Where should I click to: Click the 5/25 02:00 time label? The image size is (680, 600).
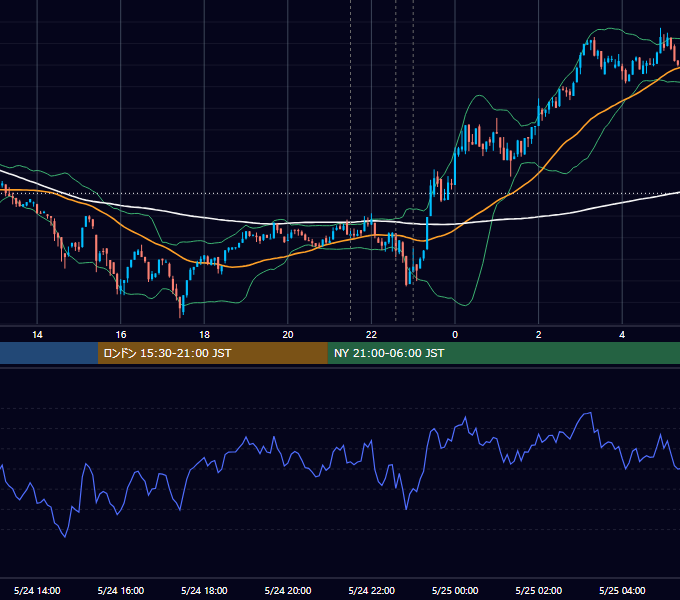(x=539, y=590)
